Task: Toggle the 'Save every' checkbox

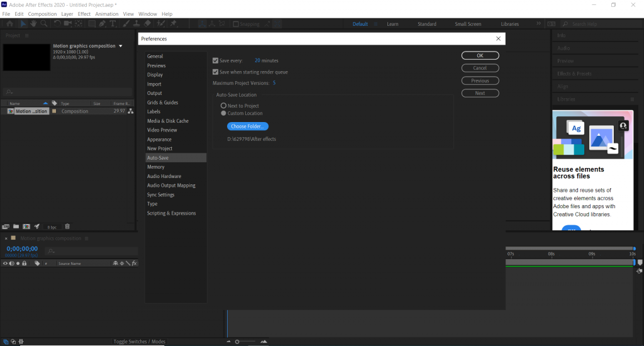Action: [216, 60]
